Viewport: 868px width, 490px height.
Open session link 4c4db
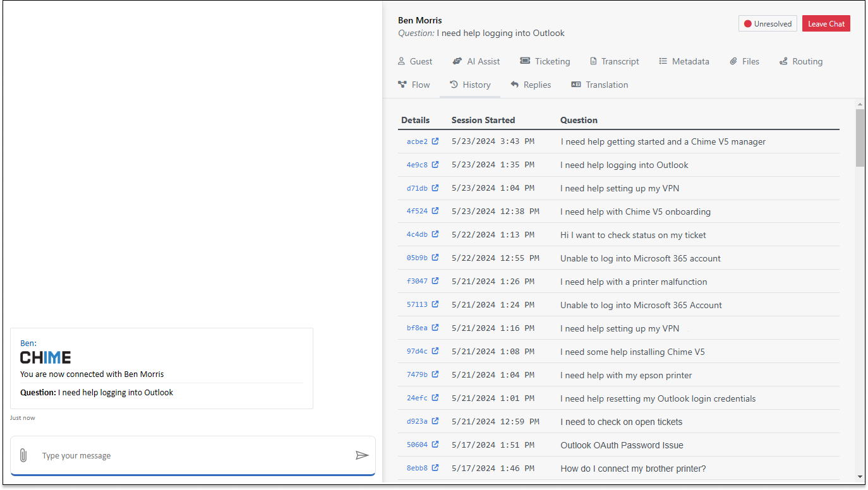(417, 235)
